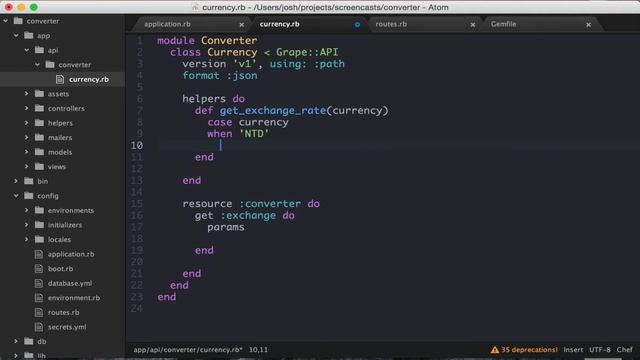Collapse the api folder chevron
Screen dimensions: 640x360
[x=27, y=50]
